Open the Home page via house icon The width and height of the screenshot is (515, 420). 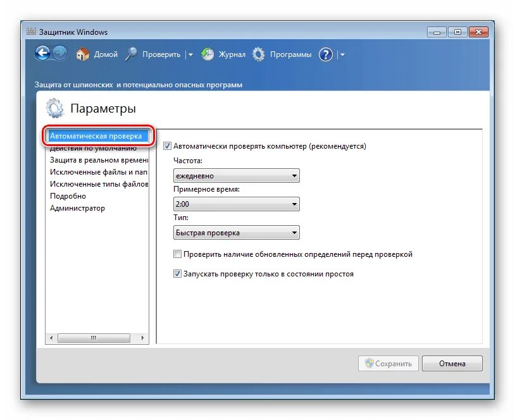point(82,54)
